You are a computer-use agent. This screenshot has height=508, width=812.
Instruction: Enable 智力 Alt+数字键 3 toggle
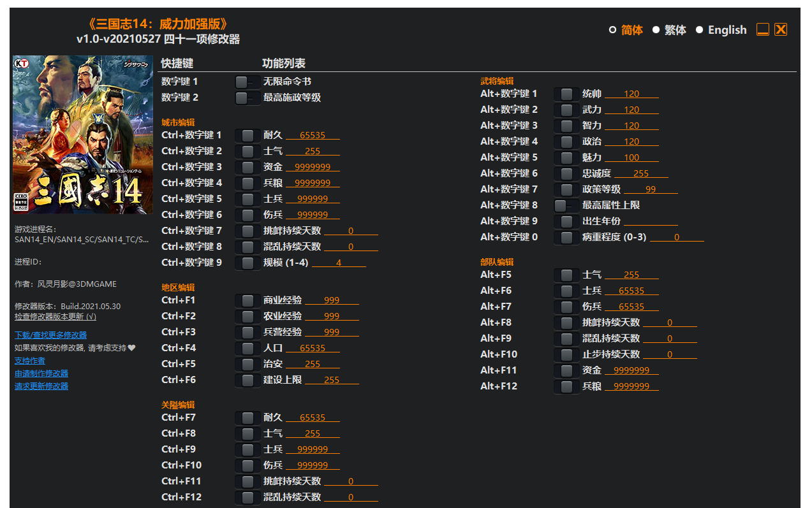pyautogui.click(x=566, y=126)
